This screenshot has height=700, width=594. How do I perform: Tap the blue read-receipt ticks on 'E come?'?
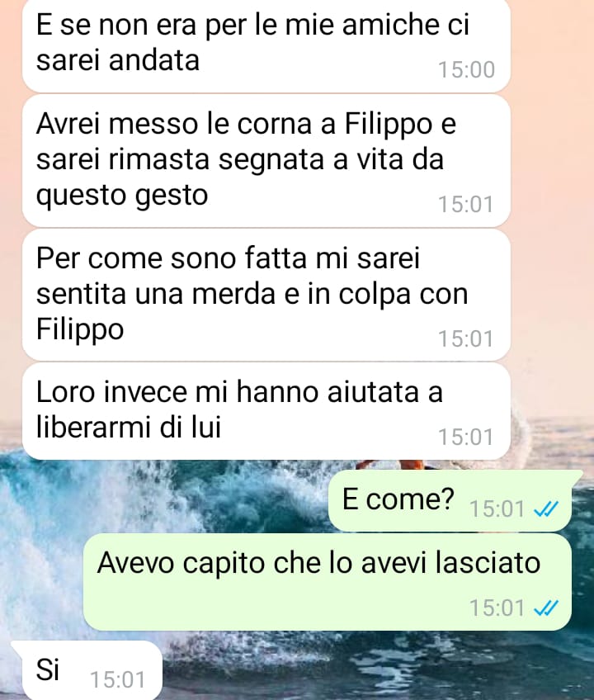point(546,508)
